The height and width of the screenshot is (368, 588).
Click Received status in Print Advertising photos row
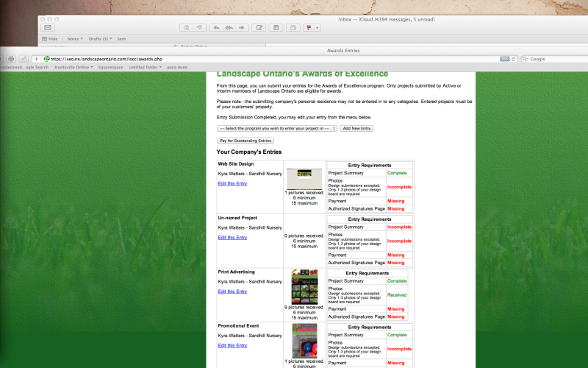[397, 295]
